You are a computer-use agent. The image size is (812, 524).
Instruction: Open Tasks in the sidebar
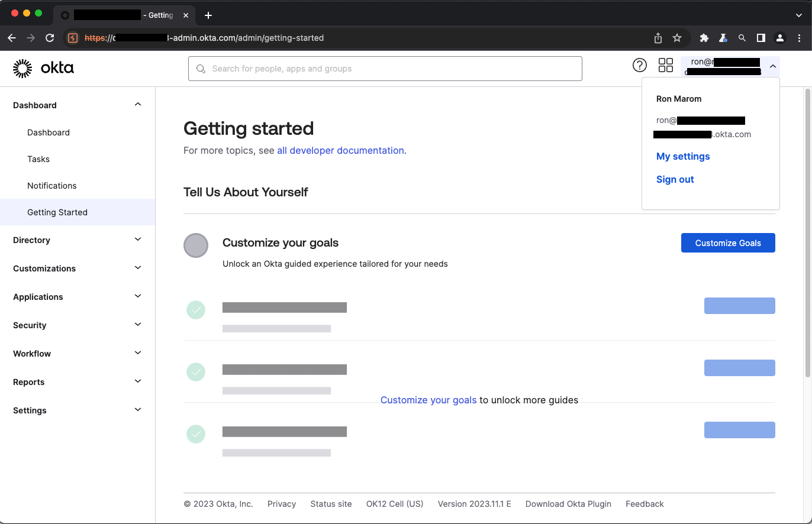click(38, 159)
